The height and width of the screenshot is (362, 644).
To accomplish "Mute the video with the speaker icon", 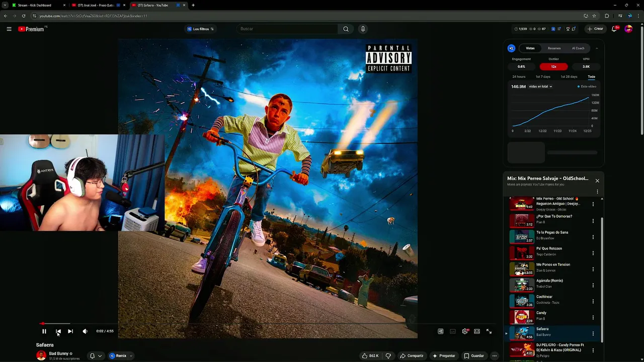I will (x=85, y=331).
